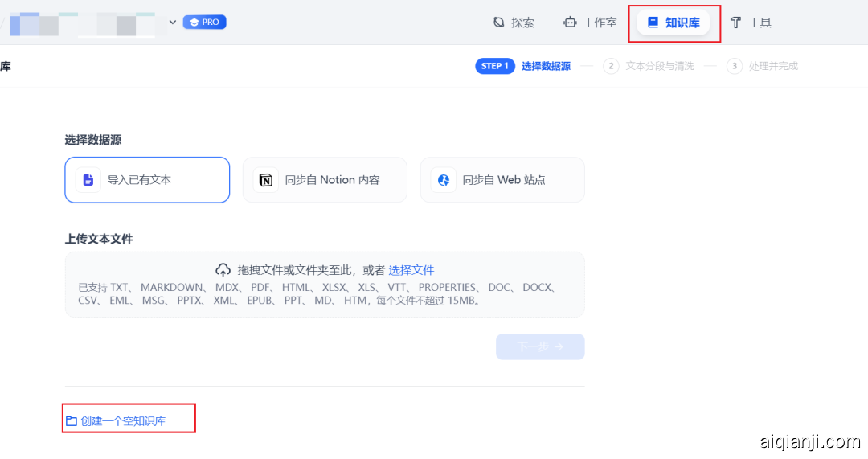
Task: Click the cloud upload icon
Action: (x=223, y=270)
